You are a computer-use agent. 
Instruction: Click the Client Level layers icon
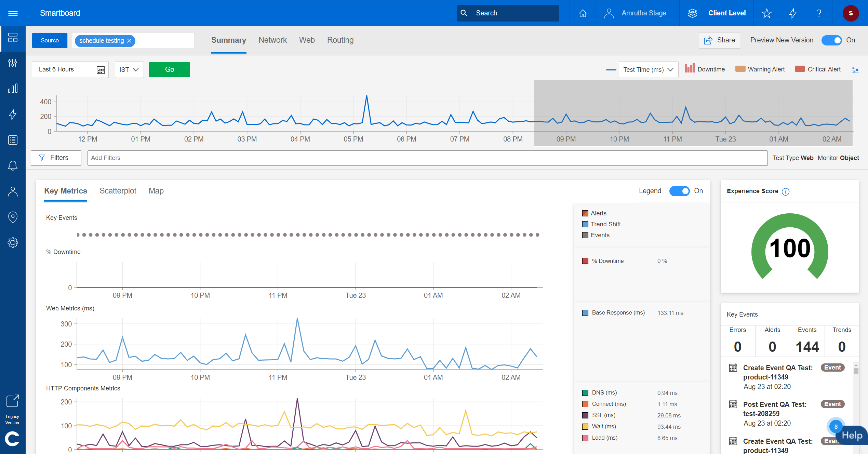(x=693, y=13)
